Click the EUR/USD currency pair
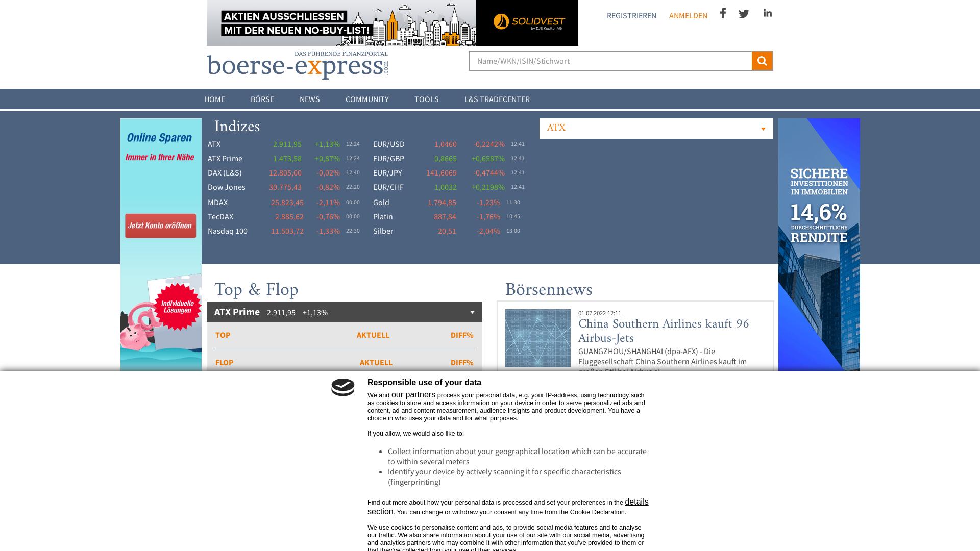The height and width of the screenshot is (551, 980). coord(389,144)
